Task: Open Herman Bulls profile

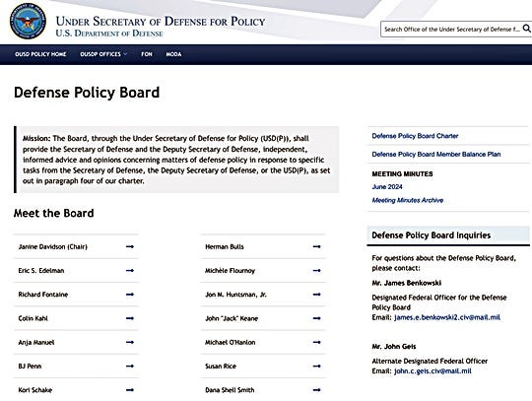Action: click(225, 246)
